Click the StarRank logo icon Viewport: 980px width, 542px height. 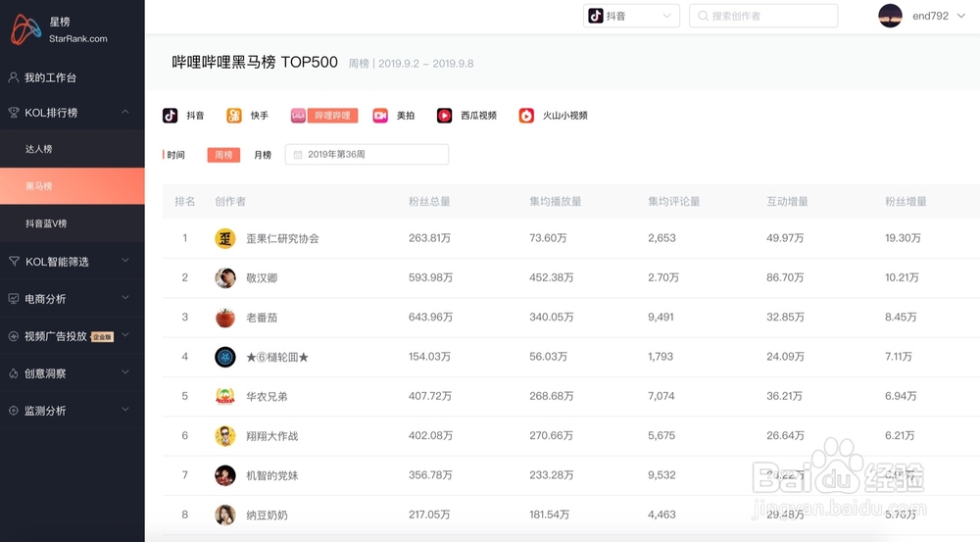click(25, 29)
